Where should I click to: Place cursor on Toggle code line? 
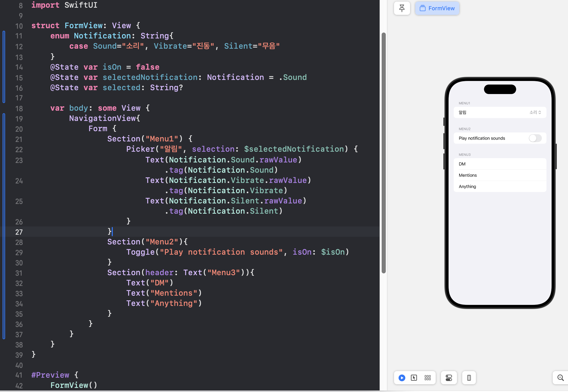click(x=237, y=252)
